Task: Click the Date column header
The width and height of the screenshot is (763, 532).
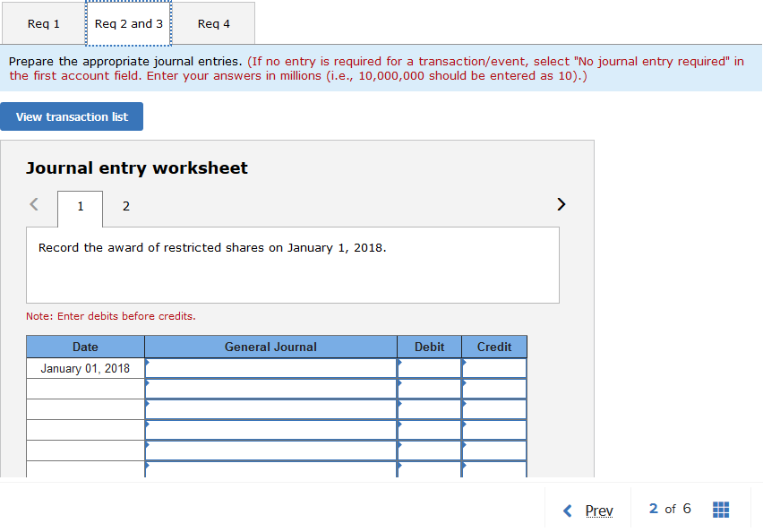Action: tap(85, 347)
